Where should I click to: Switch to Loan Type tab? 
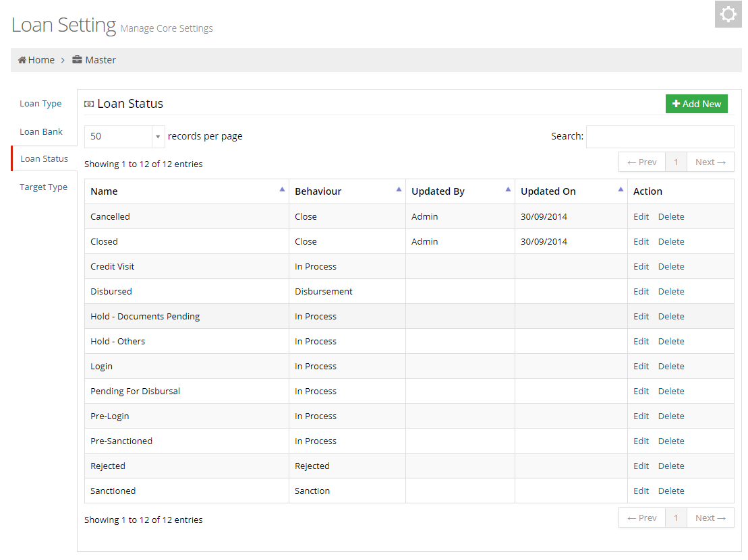(x=40, y=104)
